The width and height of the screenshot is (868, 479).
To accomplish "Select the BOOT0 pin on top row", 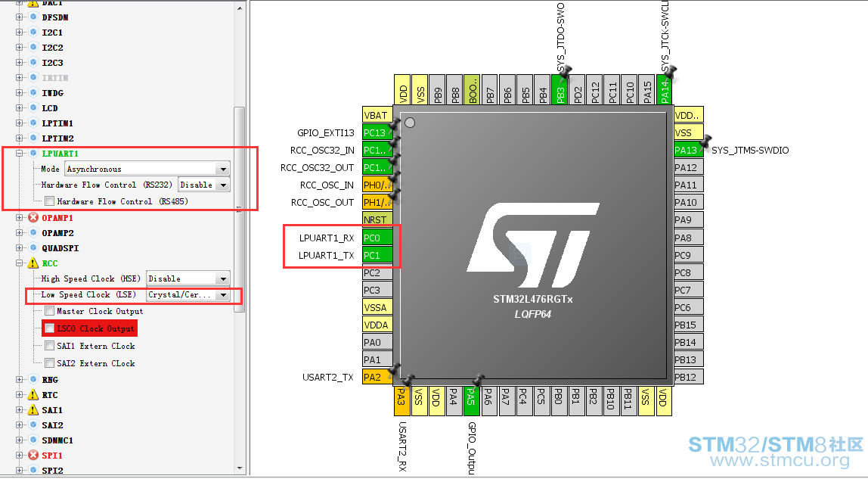I will pos(472,90).
